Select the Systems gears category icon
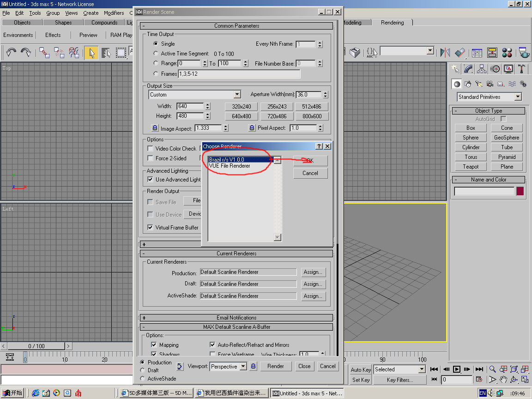Image resolution: width=532 pixels, height=399 pixels. pyautogui.click(x=523, y=84)
